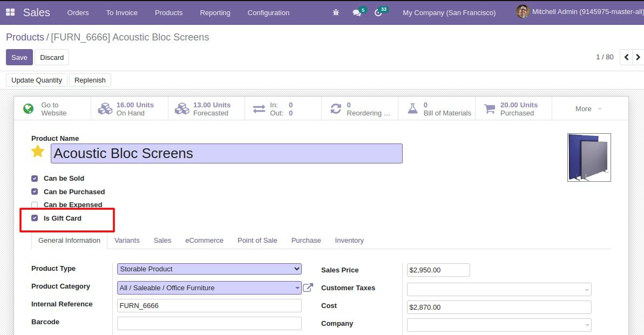Click the product image thumbnail
The width and height of the screenshot is (644, 335).
588,157
